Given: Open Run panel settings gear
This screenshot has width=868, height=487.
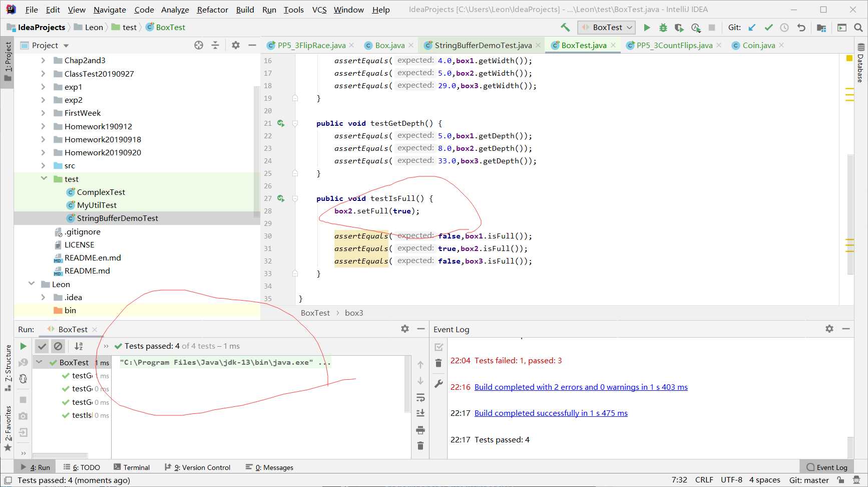Looking at the screenshot, I should click(x=405, y=329).
